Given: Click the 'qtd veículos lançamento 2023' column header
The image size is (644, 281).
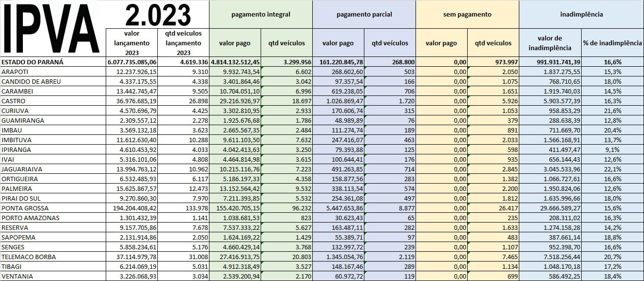Looking at the screenshot, I should (x=183, y=43).
